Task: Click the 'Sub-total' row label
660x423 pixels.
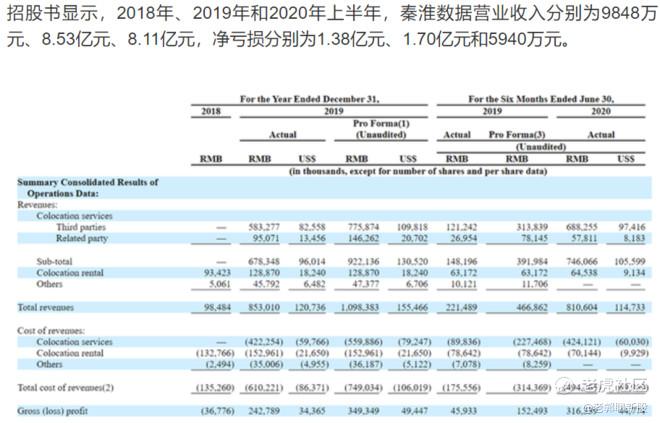Action: [x=54, y=261]
